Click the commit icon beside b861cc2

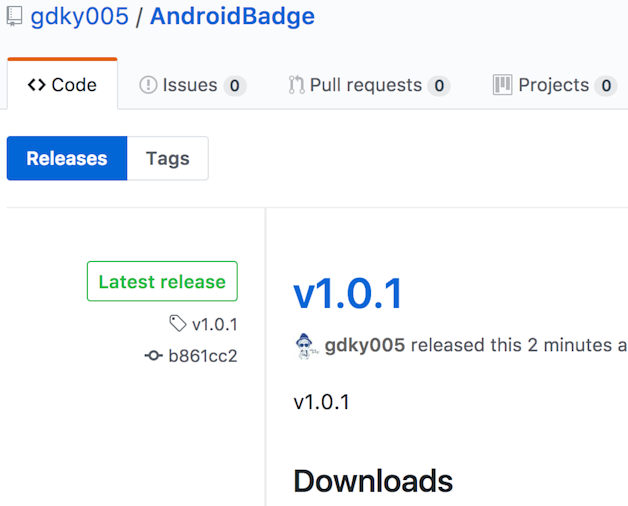click(153, 355)
